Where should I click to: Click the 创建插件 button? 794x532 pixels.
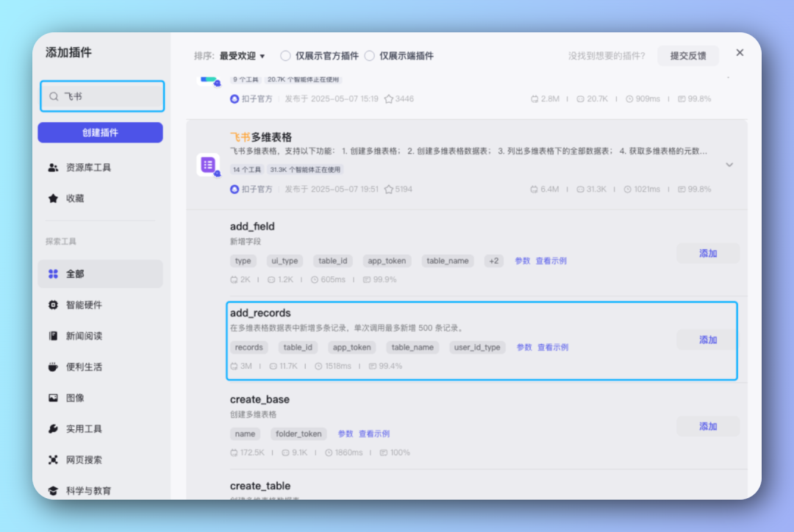100,132
